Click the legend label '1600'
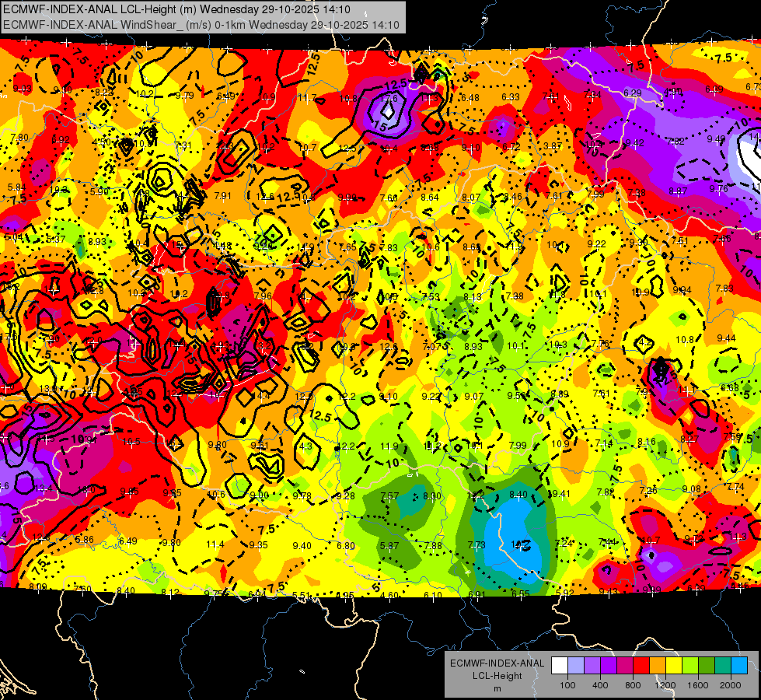761x700 pixels. click(x=698, y=685)
